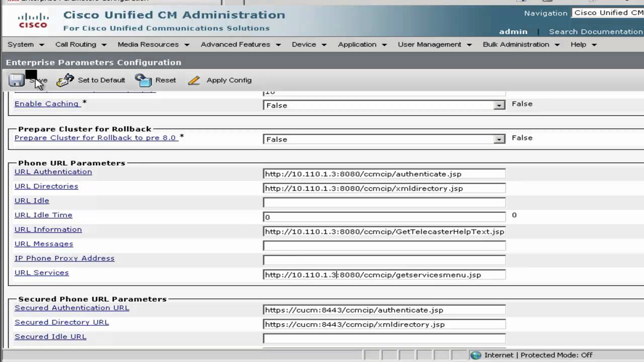Open the User Management menu
The width and height of the screenshot is (644, 362).
(x=435, y=44)
